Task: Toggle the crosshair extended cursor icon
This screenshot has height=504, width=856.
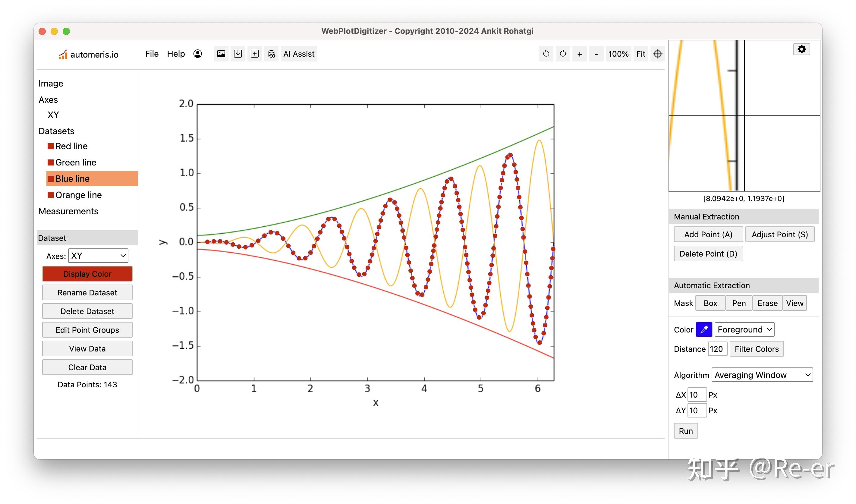Action: (658, 54)
